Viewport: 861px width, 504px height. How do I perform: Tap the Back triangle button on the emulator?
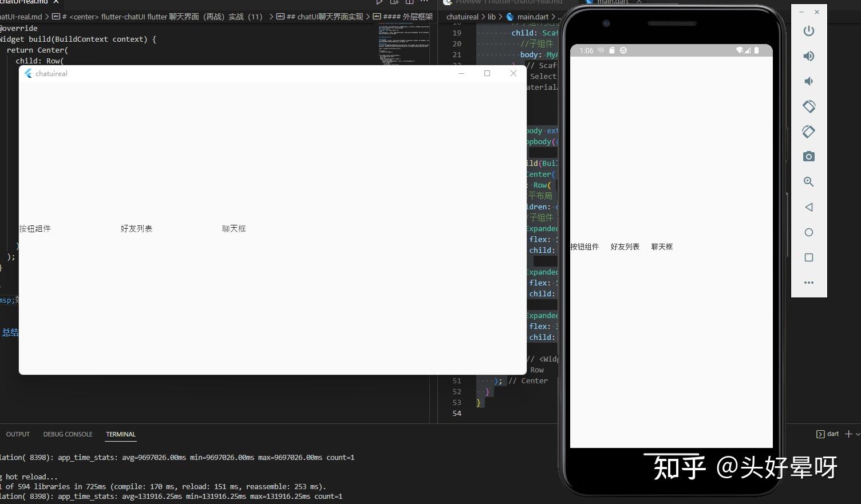[808, 207]
